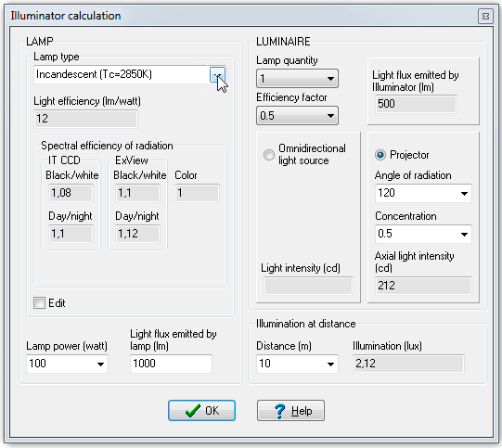The image size is (502, 448).
Task: Click the Light efficiency (lm/watt) field
Action: pos(85,119)
